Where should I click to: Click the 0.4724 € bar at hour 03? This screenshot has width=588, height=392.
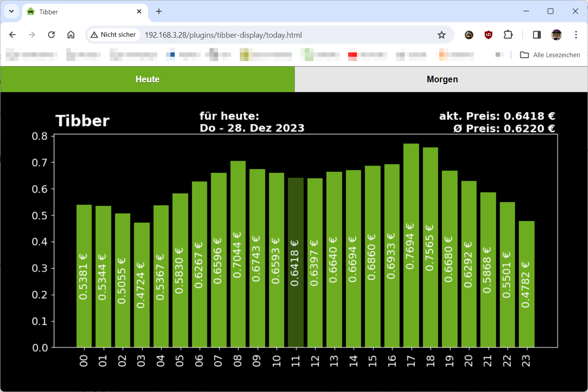(142, 285)
